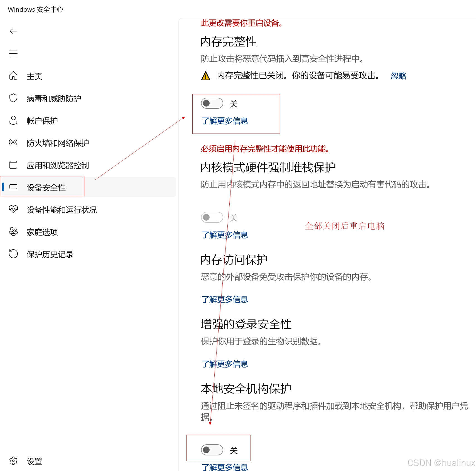Screen dimensions: 476x471
Task: Toggle the 内存完整性 switch
Action: click(212, 103)
